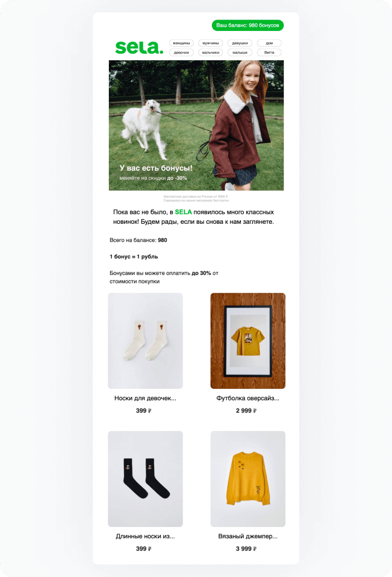Click the green sela. logo
Screen dimensions: 392x577
click(139, 47)
